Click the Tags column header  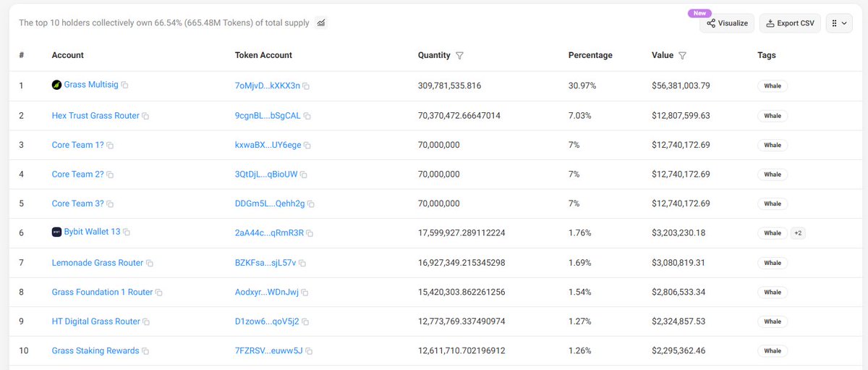[767, 55]
